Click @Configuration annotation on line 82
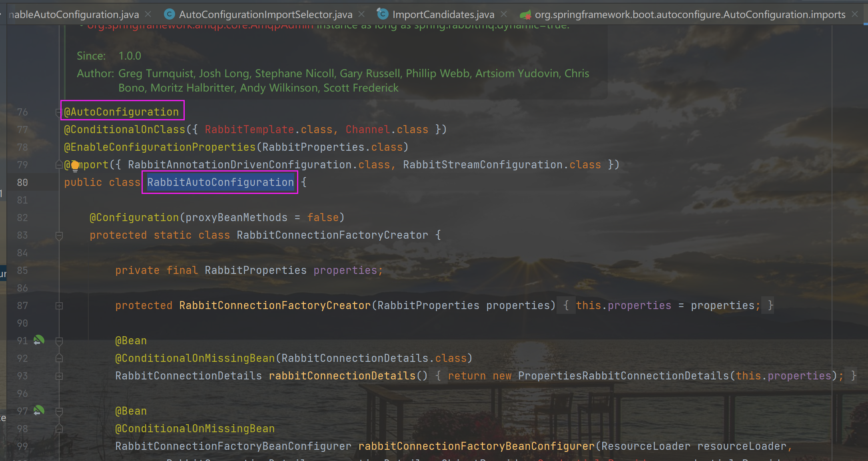This screenshot has height=461, width=868. coord(134,218)
